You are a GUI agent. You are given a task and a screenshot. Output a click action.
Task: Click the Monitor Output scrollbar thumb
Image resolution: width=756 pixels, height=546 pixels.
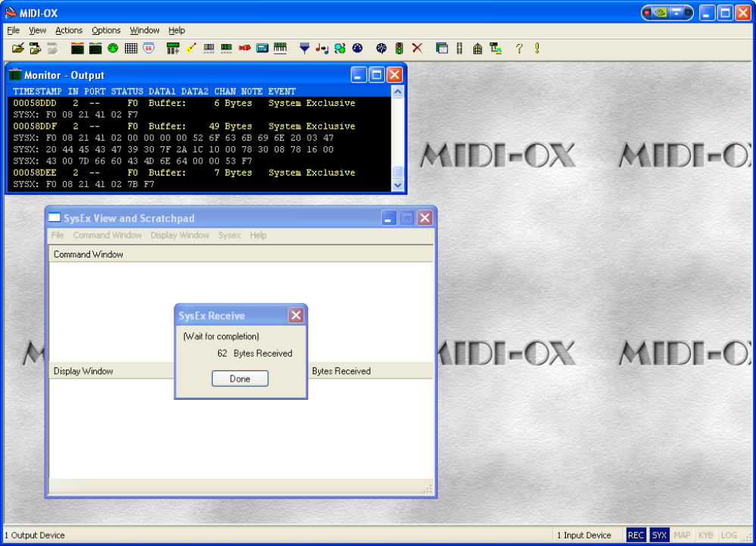[398, 172]
